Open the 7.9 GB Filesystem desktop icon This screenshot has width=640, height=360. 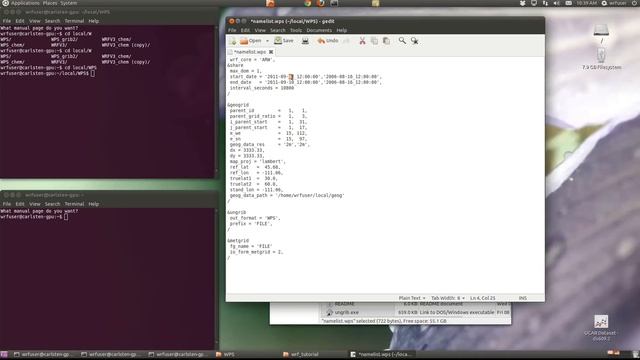coord(601,59)
